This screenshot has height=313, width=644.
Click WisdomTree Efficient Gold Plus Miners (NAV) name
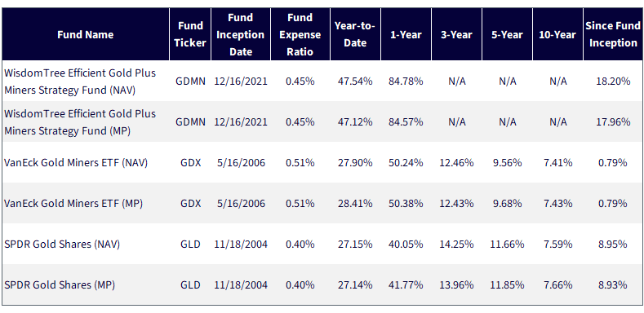pos(80,82)
